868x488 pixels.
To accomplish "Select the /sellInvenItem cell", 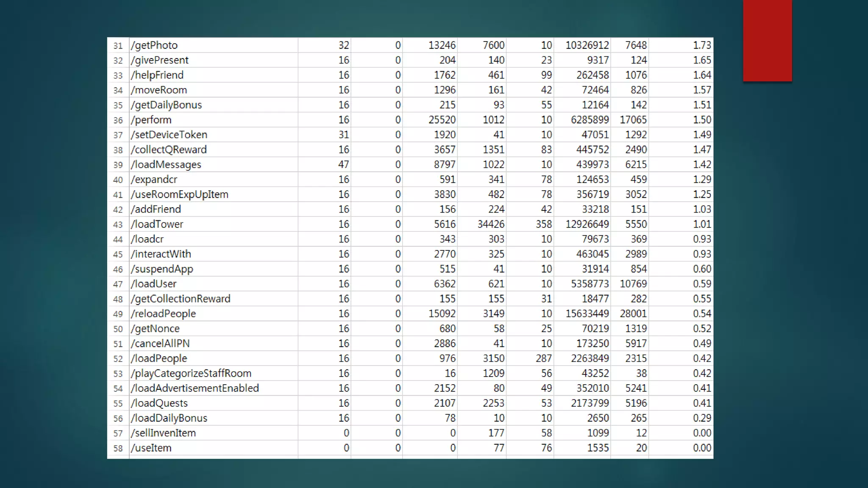I will click(x=164, y=433).
